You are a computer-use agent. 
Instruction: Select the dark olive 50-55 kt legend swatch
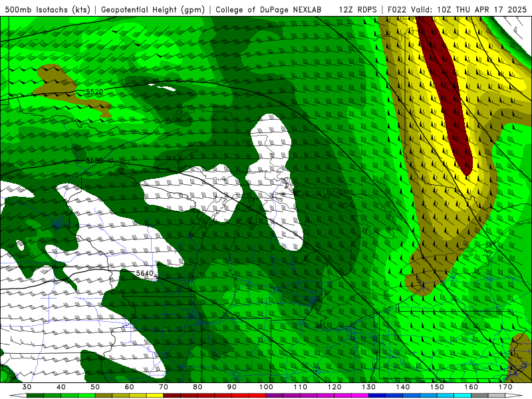[x=104, y=396]
